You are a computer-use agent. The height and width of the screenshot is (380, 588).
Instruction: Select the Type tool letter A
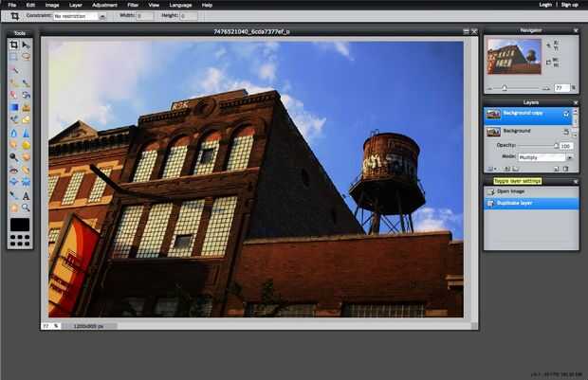pyautogui.click(x=26, y=195)
